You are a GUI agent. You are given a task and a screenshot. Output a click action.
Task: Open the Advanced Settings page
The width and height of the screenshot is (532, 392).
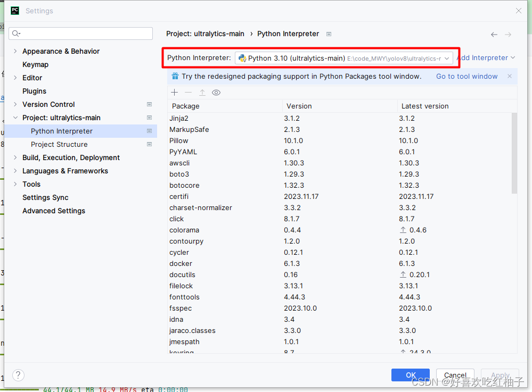(54, 211)
